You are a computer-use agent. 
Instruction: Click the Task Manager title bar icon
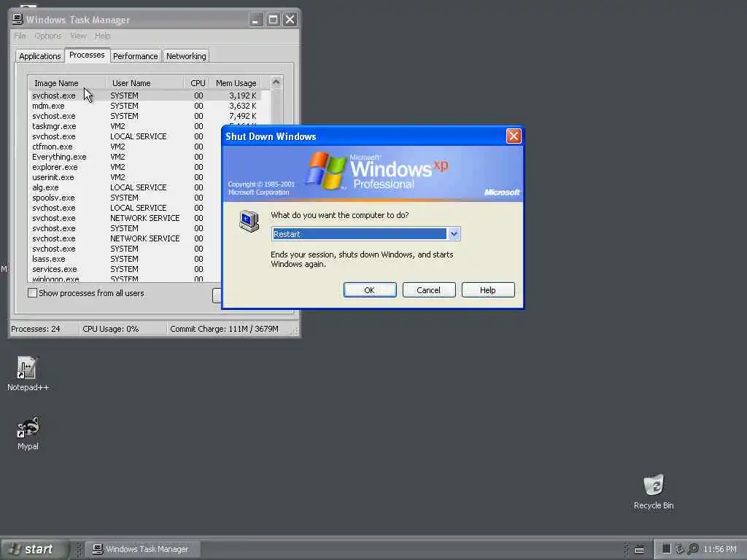[18, 19]
